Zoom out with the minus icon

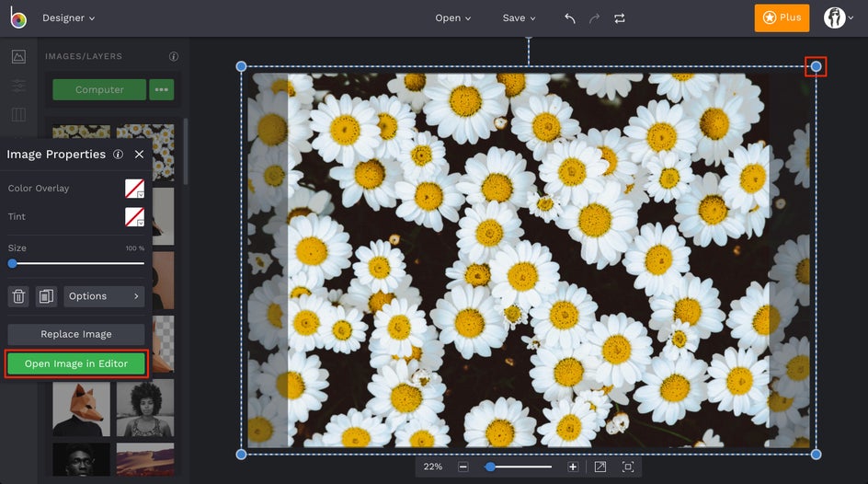click(x=463, y=467)
